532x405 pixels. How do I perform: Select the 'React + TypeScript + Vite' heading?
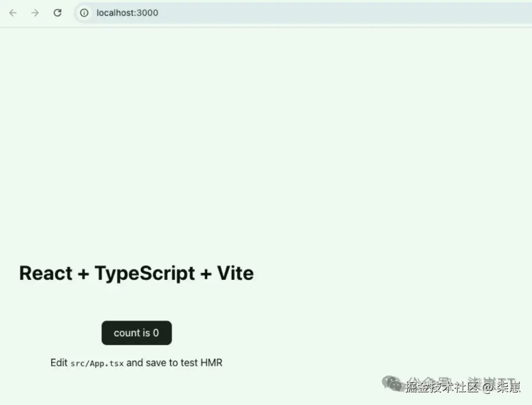(136, 273)
